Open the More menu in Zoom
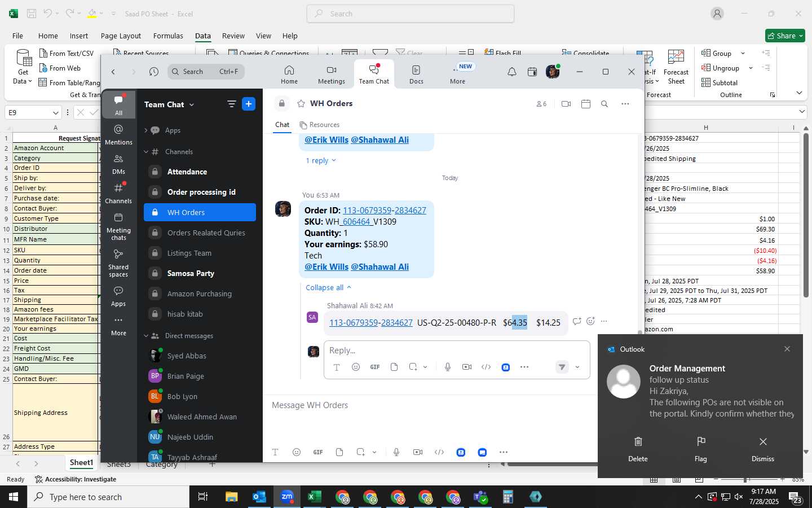Image resolution: width=812 pixels, height=508 pixels. pyautogui.click(x=457, y=75)
